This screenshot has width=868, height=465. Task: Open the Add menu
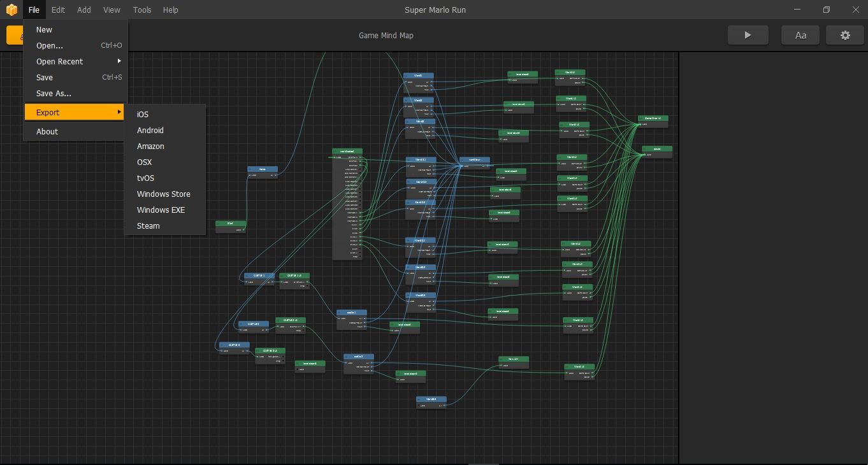tap(84, 10)
